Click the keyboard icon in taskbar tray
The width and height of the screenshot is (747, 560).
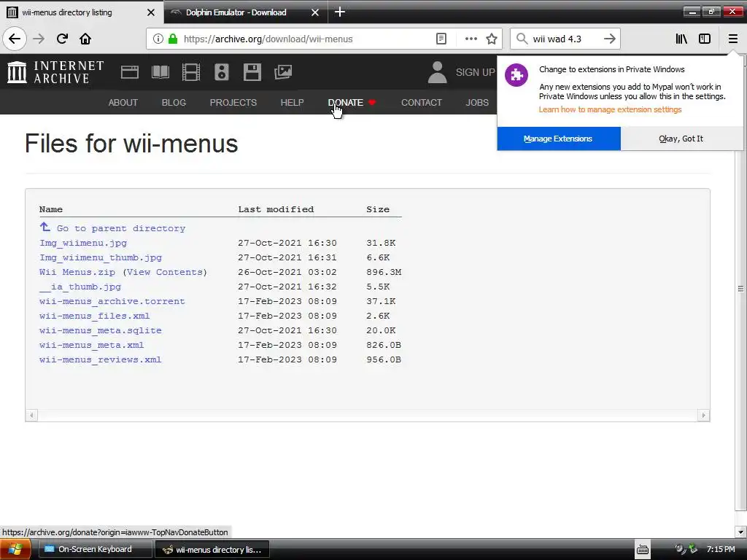point(643,550)
